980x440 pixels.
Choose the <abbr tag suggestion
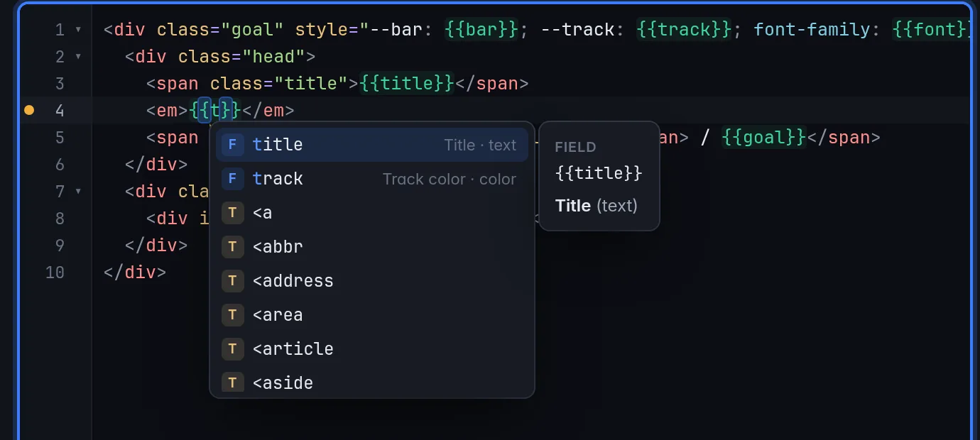(372, 247)
